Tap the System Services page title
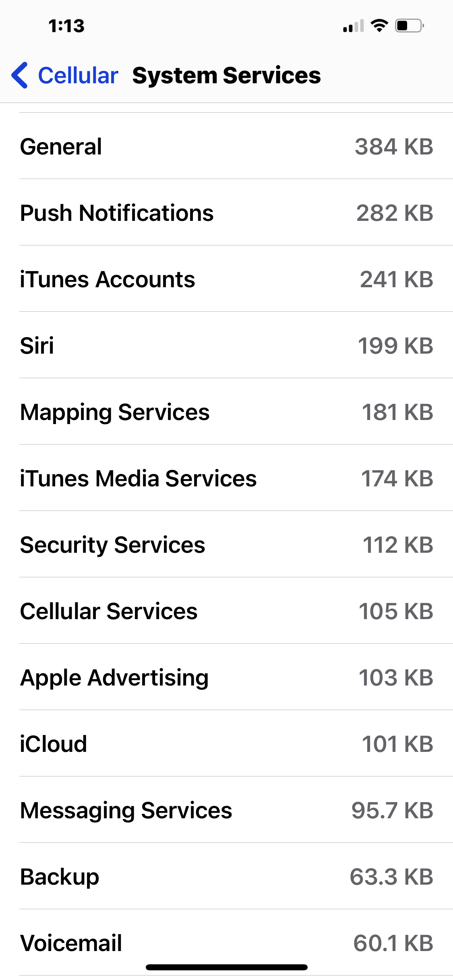 (x=226, y=75)
